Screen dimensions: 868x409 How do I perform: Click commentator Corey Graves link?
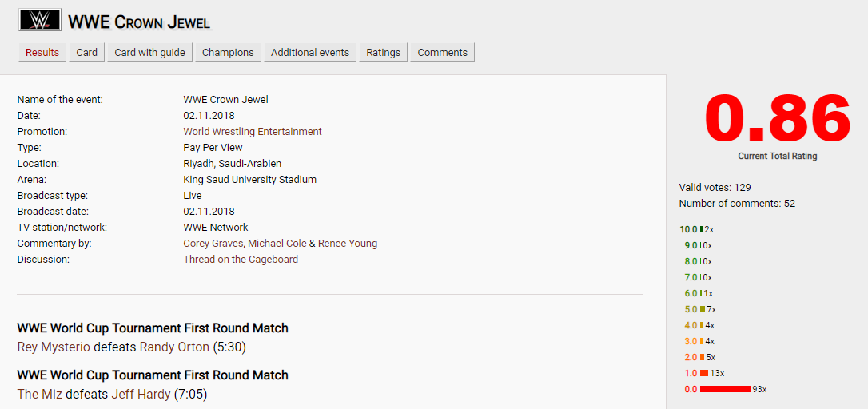pyautogui.click(x=213, y=244)
